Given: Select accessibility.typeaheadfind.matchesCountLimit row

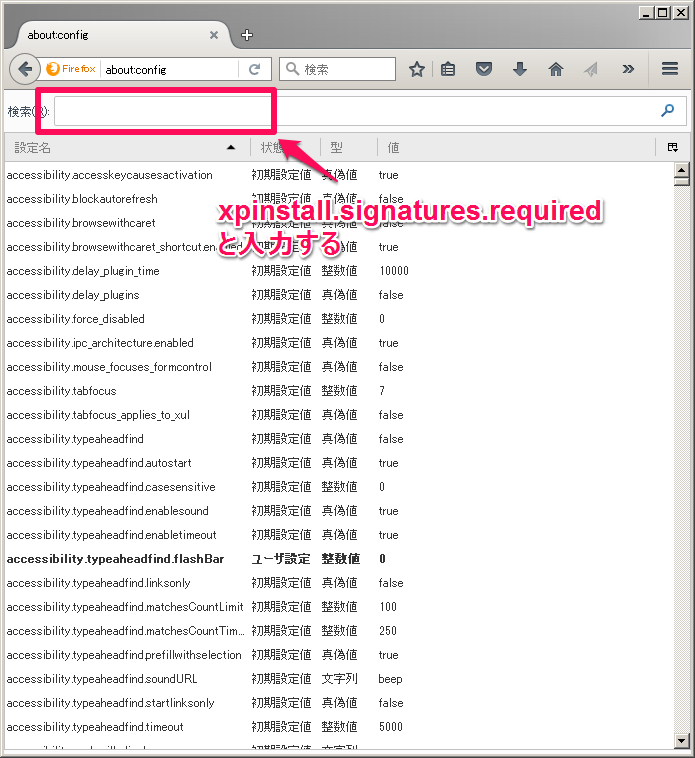Looking at the screenshot, I should click(338, 607).
